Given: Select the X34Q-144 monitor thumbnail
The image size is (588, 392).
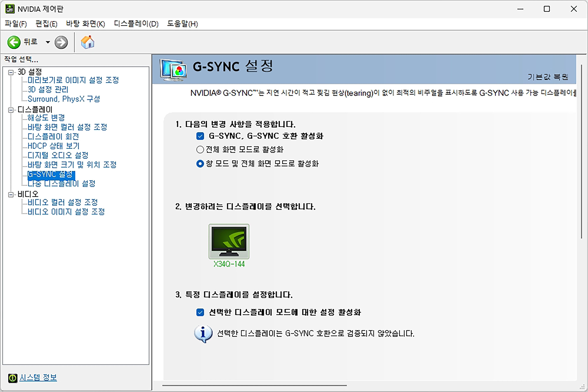Looking at the screenshot, I should [x=229, y=241].
